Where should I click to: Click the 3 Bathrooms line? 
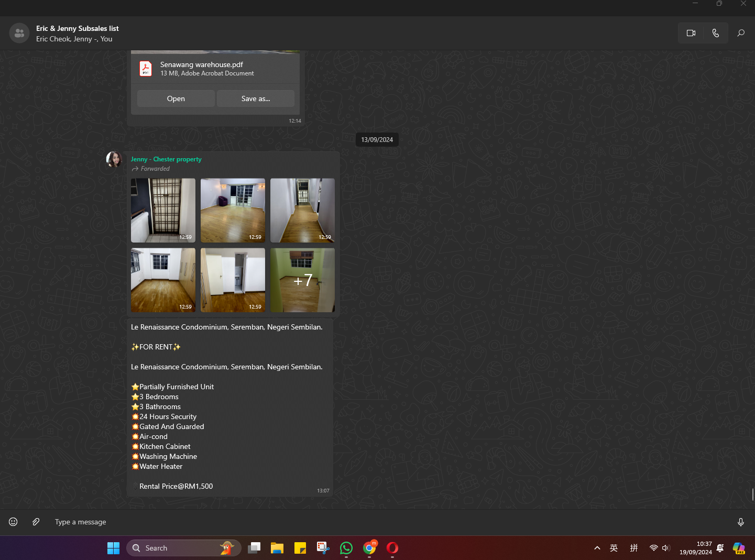tap(156, 407)
